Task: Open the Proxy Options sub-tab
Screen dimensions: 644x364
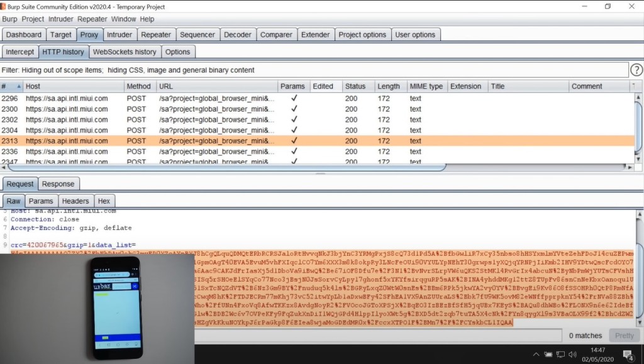Action: [178, 52]
